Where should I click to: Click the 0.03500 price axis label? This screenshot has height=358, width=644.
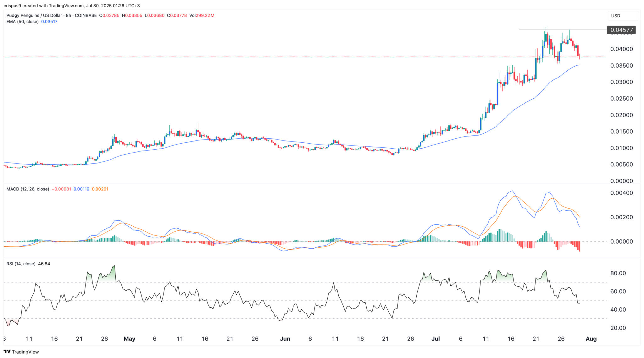pyautogui.click(x=621, y=66)
